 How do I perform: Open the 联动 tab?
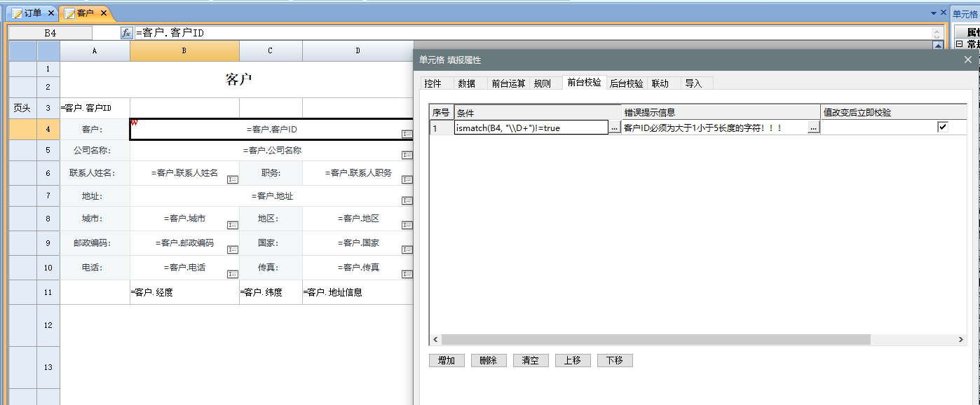pyautogui.click(x=660, y=83)
